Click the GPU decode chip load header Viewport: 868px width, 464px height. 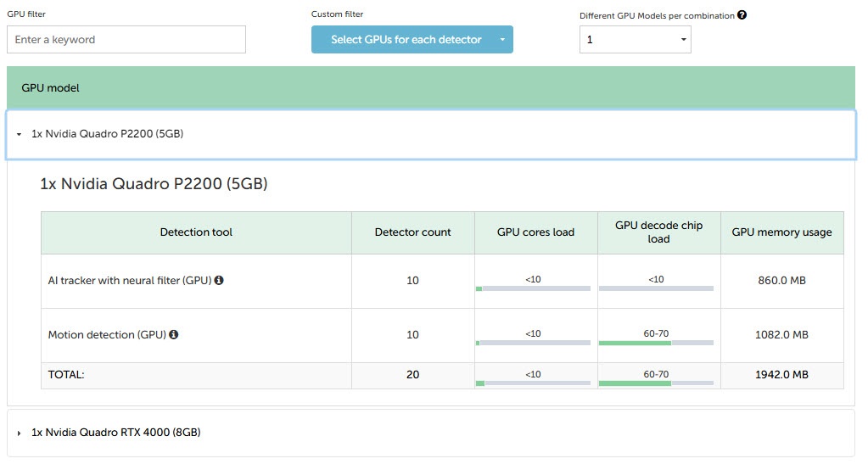[658, 232]
